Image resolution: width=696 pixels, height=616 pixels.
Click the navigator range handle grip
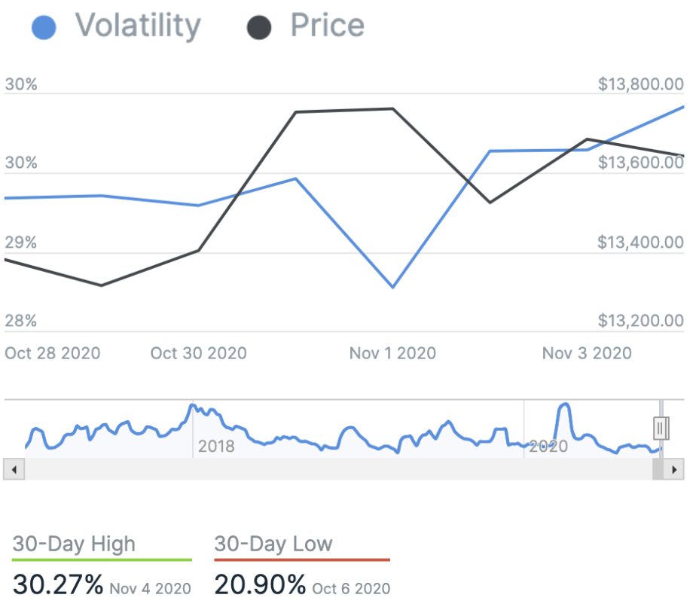coord(661,428)
